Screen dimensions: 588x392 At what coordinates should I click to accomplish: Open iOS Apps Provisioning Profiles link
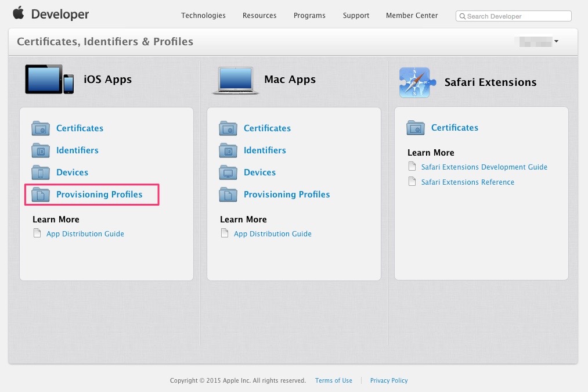(x=99, y=195)
